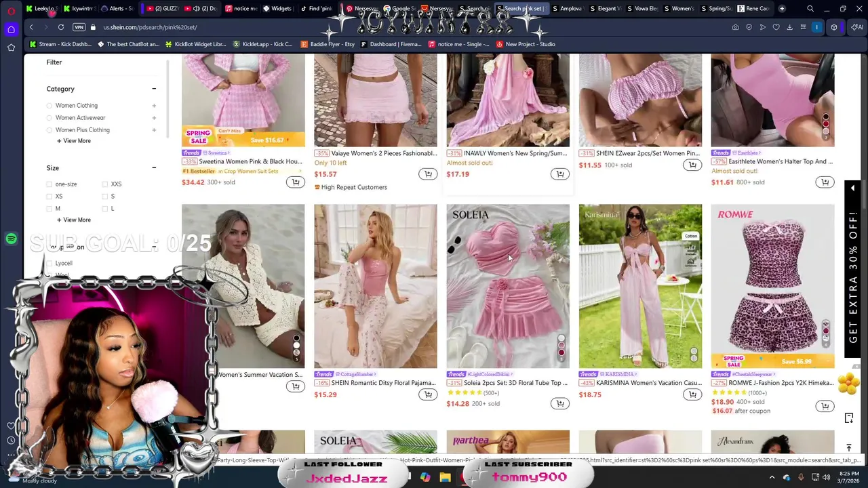Open Sweetina Women Pink & Black product title

tap(251, 161)
